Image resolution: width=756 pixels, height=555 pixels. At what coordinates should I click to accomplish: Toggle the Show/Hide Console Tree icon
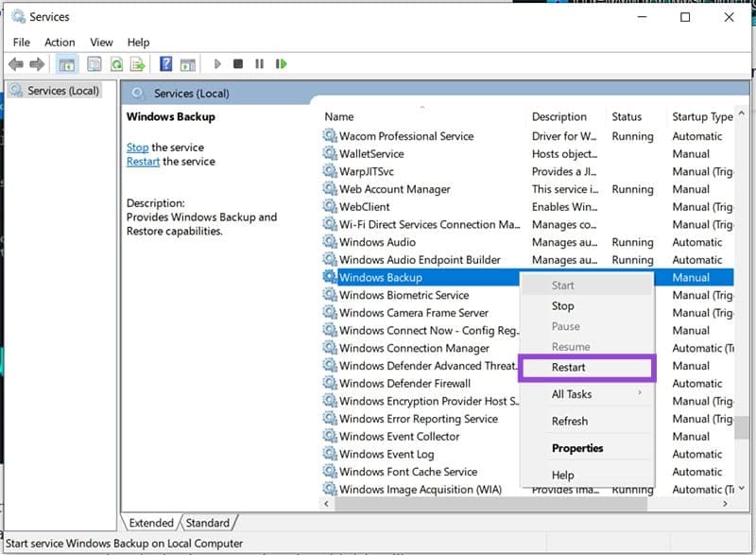pos(66,63)
